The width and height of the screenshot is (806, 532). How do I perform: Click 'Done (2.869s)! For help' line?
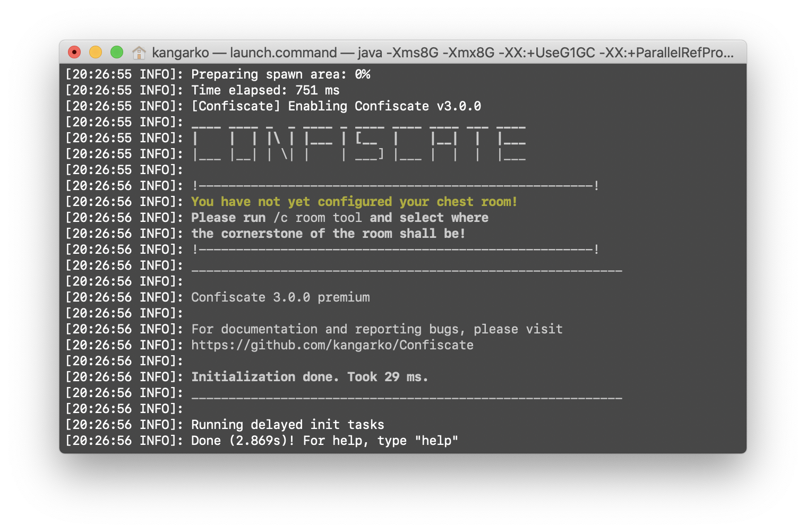[x=324, y=441]
